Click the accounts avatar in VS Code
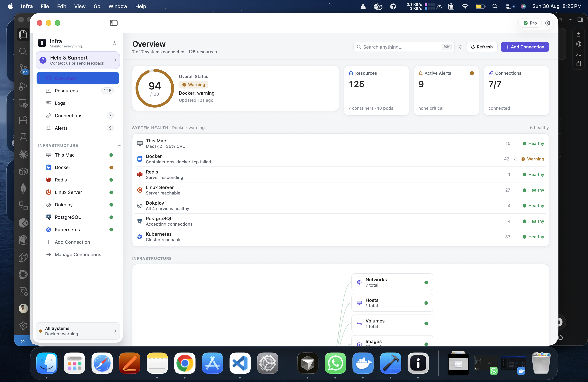The width and height of the screenshot is (588, 382). (23, 308)
